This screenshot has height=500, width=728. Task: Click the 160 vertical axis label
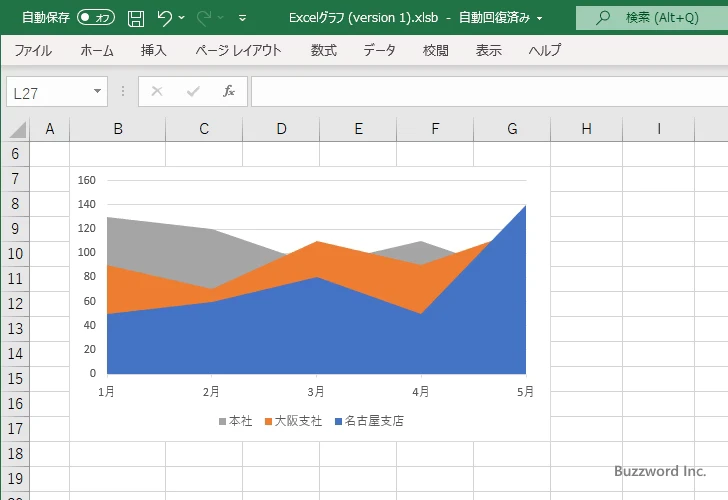click(x=87, y=180)
